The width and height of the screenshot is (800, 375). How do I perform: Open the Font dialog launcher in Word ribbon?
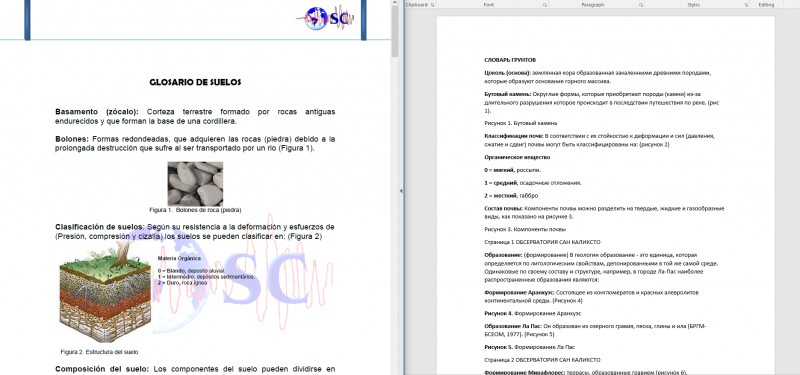[x=545, y=5]
